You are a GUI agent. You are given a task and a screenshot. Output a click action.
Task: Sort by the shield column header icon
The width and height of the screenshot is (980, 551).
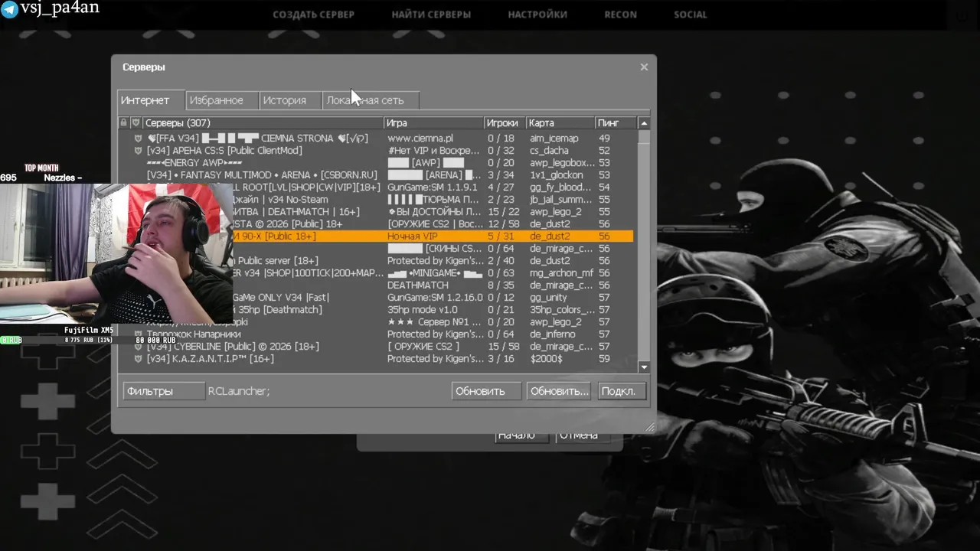[x=136, y=122]
